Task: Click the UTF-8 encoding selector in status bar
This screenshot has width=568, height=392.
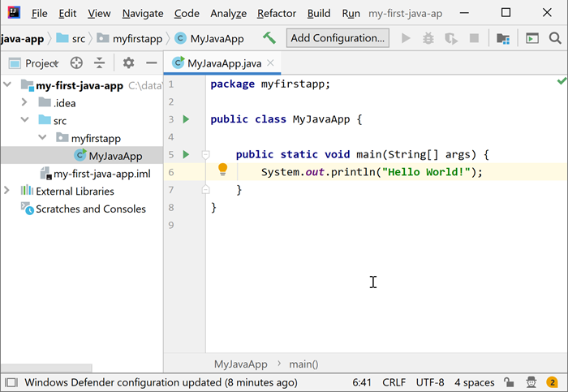Action: pyautogui.click(x=430, y=382)
